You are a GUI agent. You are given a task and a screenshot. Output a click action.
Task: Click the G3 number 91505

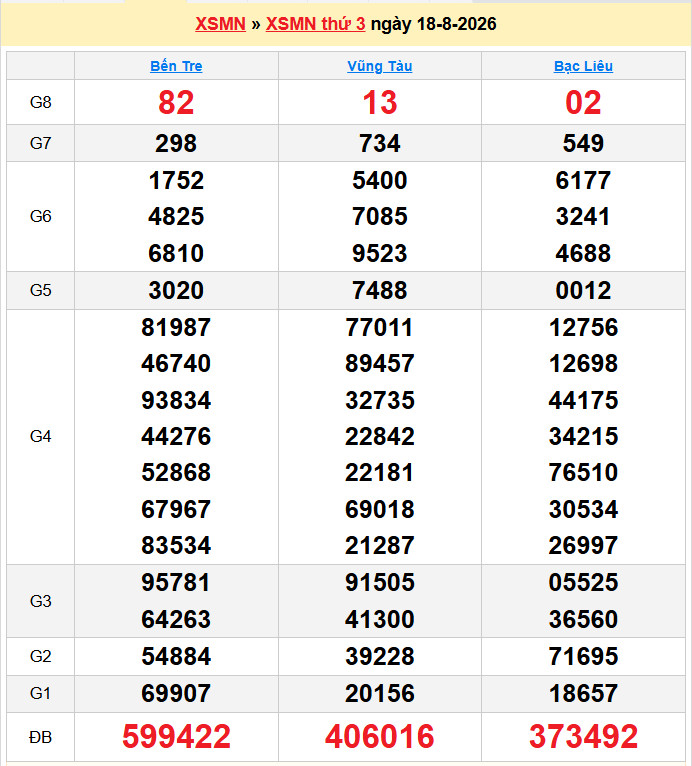tap(380, 582)
